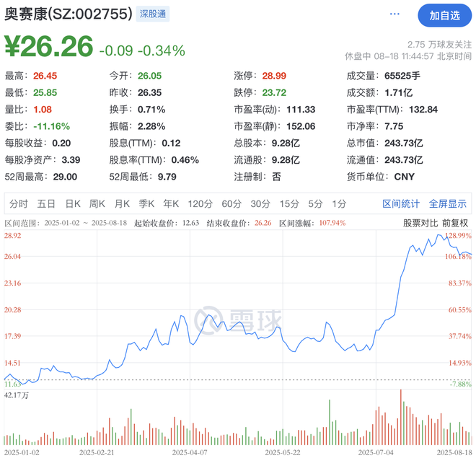This screenshot has height=458, width=476.
Task: Click the 量比 value 1.08
Action: point(43,109)
